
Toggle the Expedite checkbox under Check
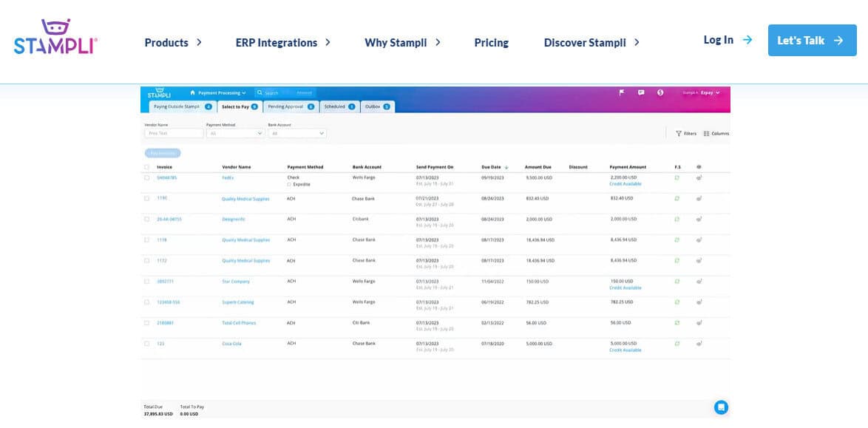[x=290, y=184]
